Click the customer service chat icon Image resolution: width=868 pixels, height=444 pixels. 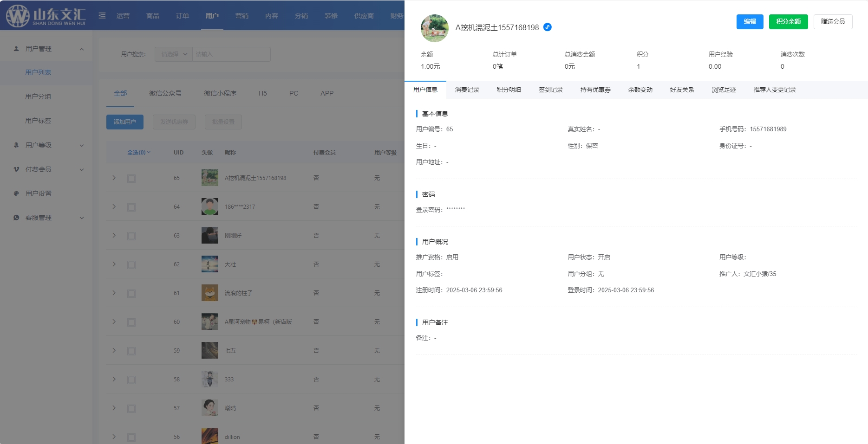16,218
